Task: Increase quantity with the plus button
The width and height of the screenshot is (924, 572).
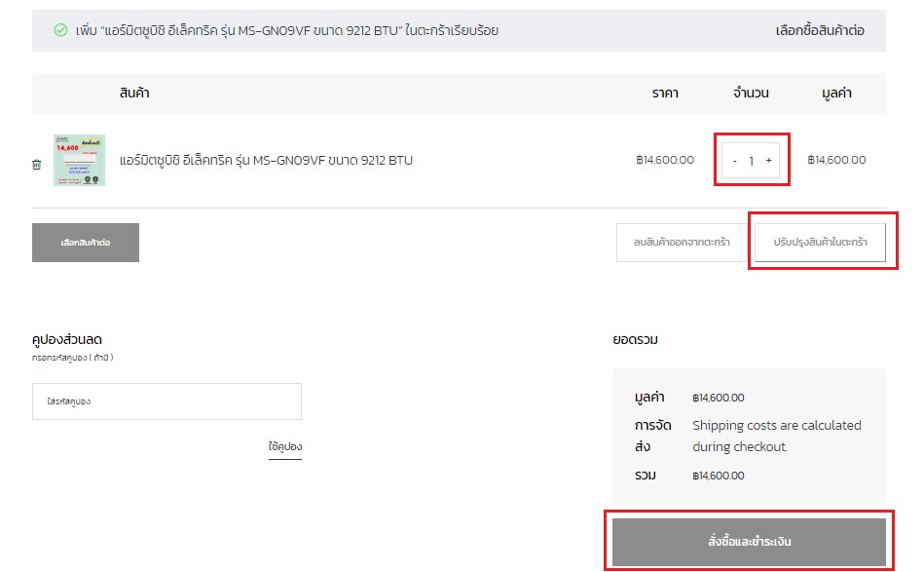Action: [x=768, y=161]
